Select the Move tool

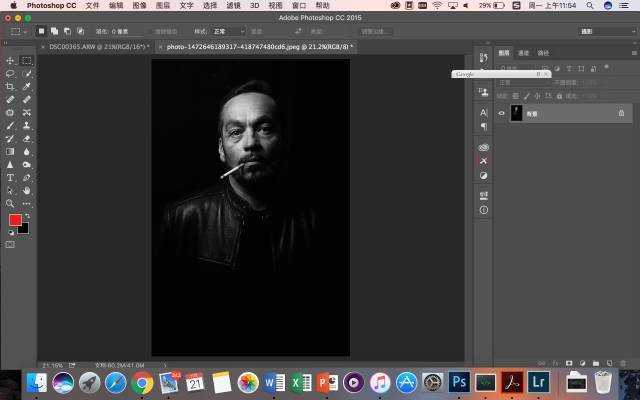[x=10, y=61]
